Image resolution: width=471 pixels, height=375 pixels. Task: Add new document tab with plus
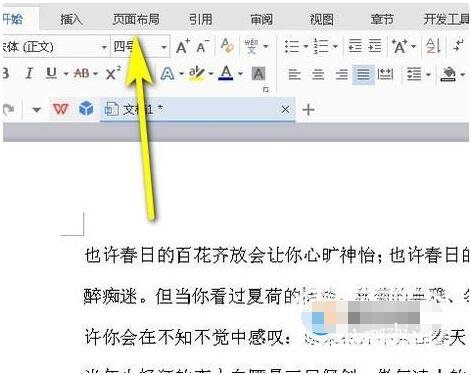pos(309,110)
